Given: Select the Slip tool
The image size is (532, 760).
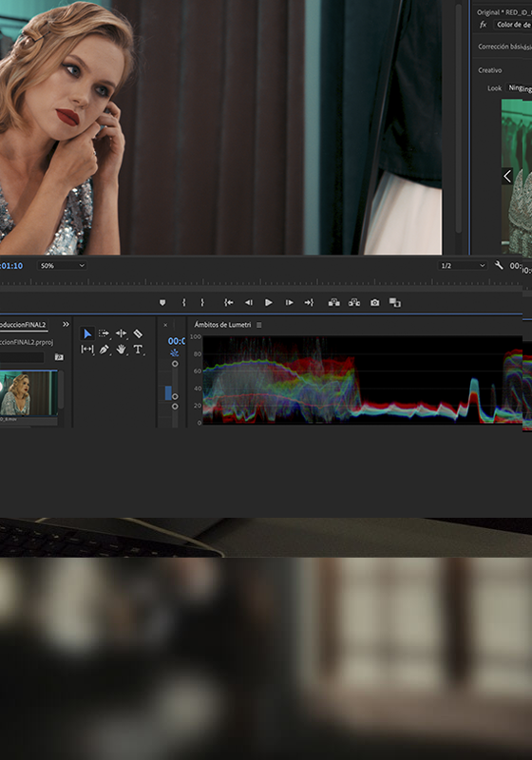Looking at the screenshot, I should click(x=87, y=349).
